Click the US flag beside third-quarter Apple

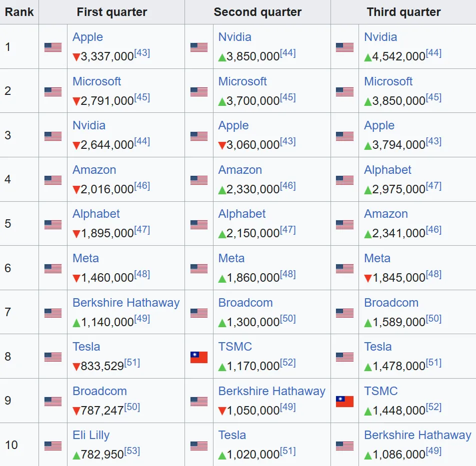pyautogui.click(x=344, y=136)
